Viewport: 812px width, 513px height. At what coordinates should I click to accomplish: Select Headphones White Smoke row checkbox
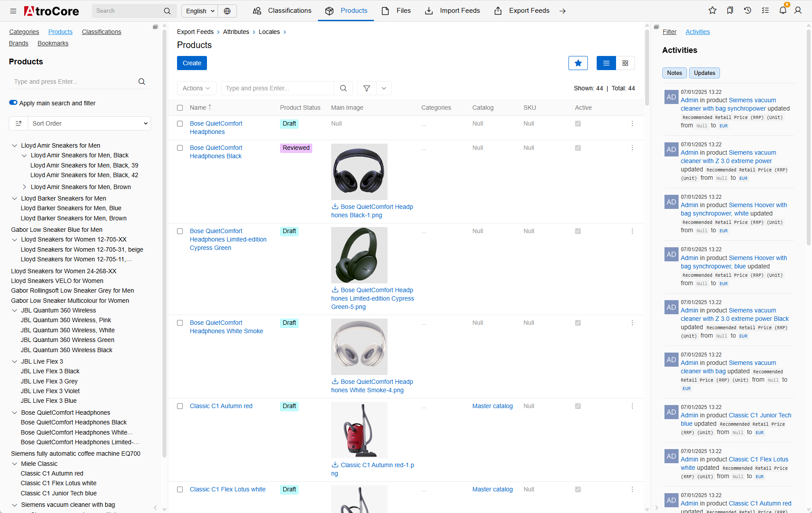pyautogui.click(x=180, y=323)
